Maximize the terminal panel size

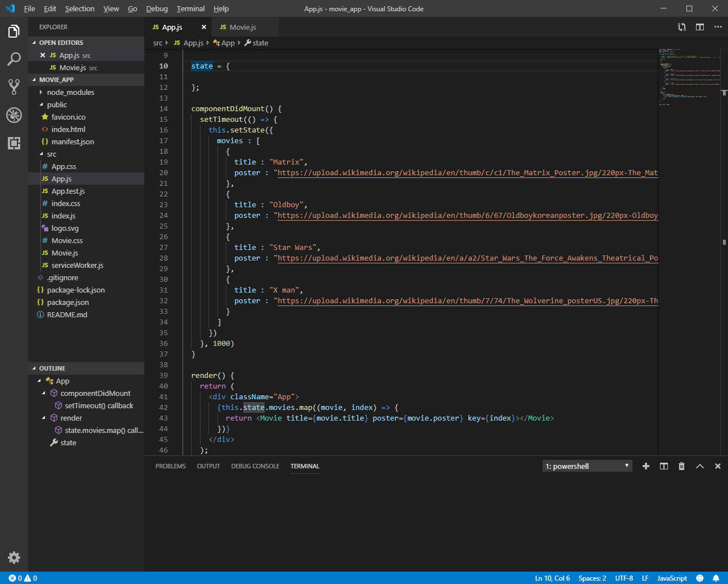coord(700,466)
